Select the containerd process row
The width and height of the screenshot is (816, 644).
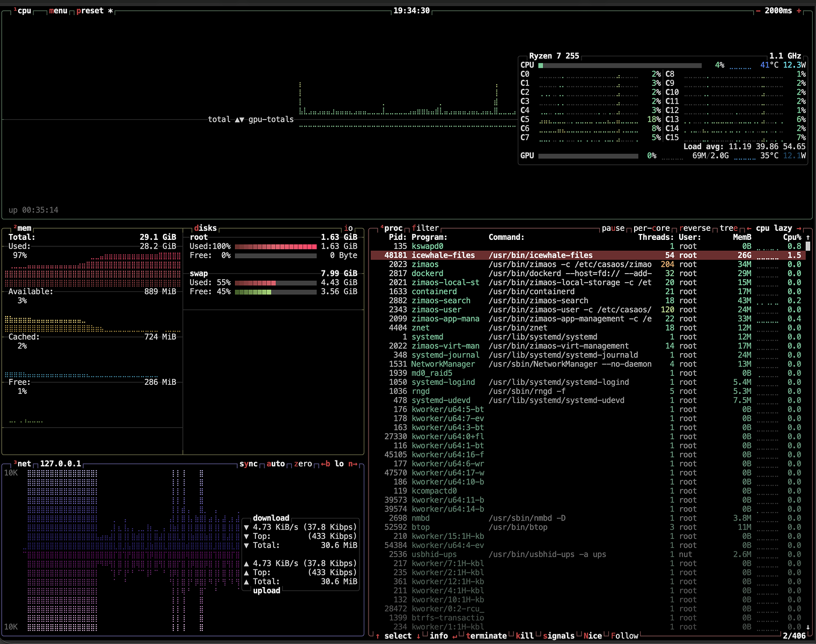588,292
